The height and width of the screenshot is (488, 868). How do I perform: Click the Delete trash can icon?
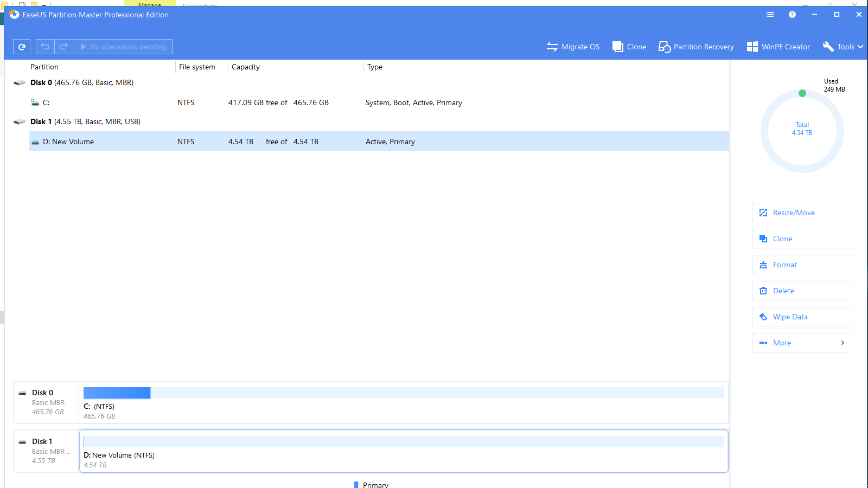point(763,291)
